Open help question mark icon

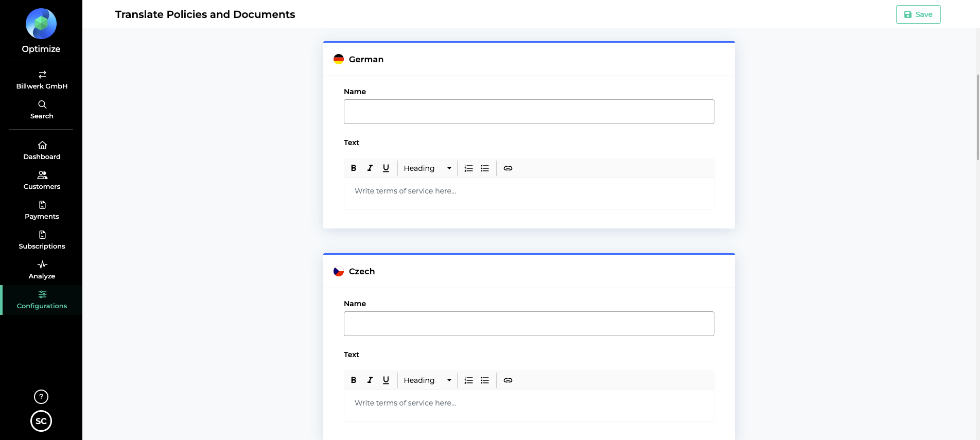pyautogui.click(x=41, y=397)
